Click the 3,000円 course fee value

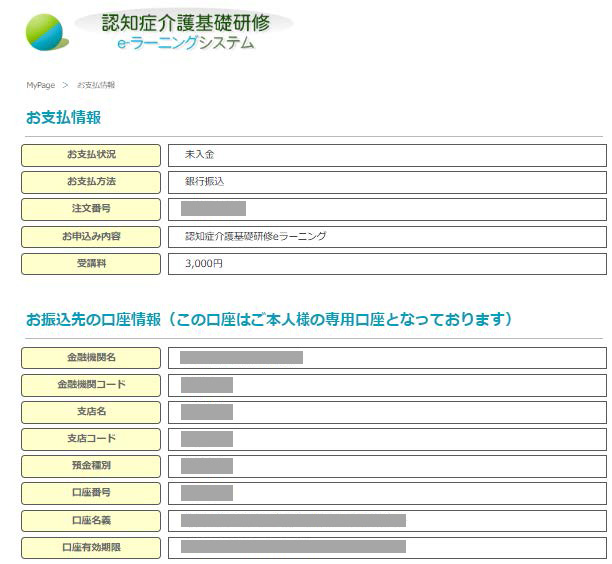click(204, 264)
